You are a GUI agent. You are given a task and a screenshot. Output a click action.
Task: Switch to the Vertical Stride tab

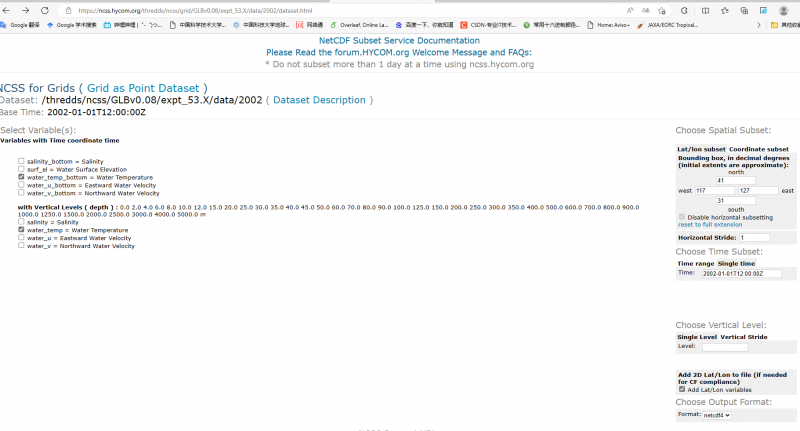745,337
